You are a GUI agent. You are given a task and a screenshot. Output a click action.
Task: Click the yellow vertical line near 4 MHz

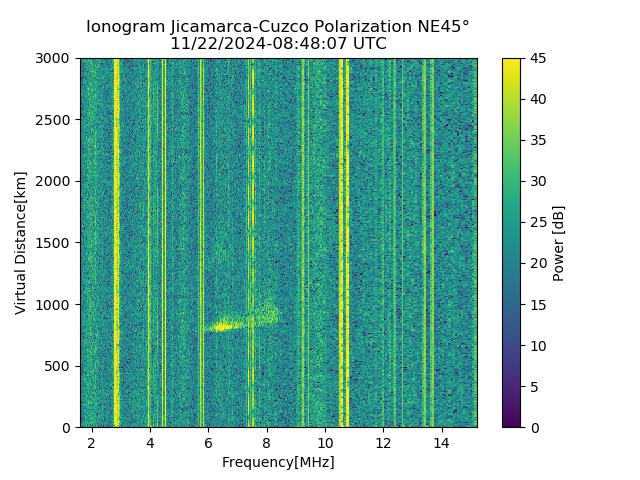pyautogui.click(x=149, y=243)
